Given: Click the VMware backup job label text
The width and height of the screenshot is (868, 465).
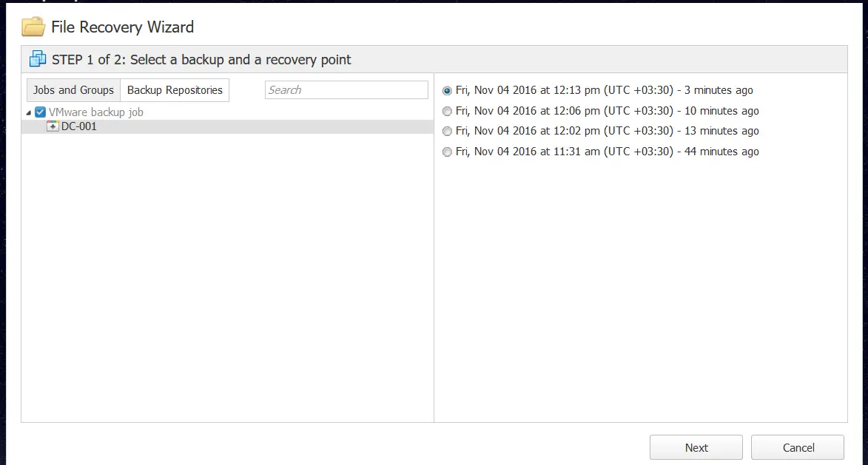Looking at the screenshot, I should [96, 112].
